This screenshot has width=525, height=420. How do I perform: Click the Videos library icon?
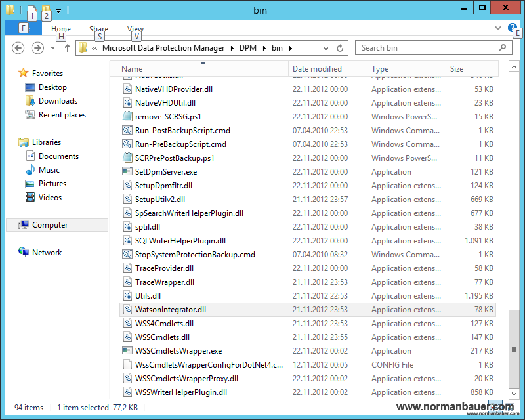(30, 198)
